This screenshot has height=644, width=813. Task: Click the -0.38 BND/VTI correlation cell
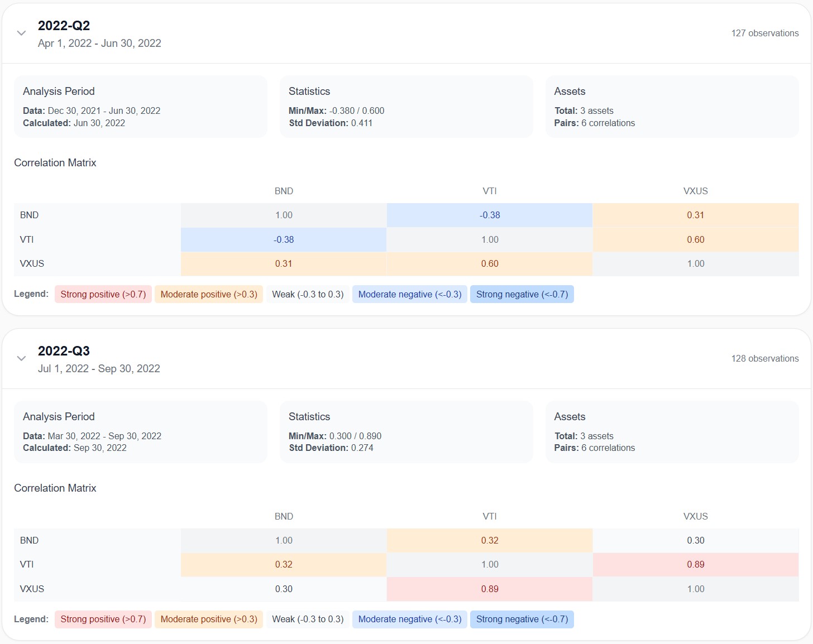pyautogui.click(x=490, y=215)
